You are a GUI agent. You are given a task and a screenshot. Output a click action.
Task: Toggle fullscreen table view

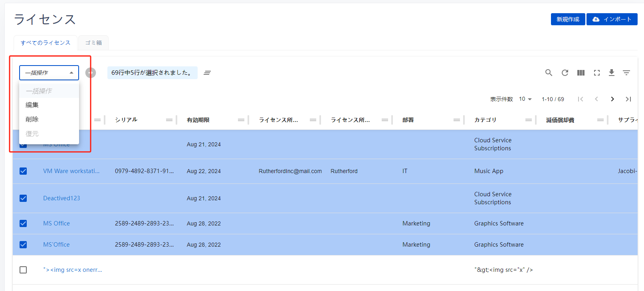[596, 73]
